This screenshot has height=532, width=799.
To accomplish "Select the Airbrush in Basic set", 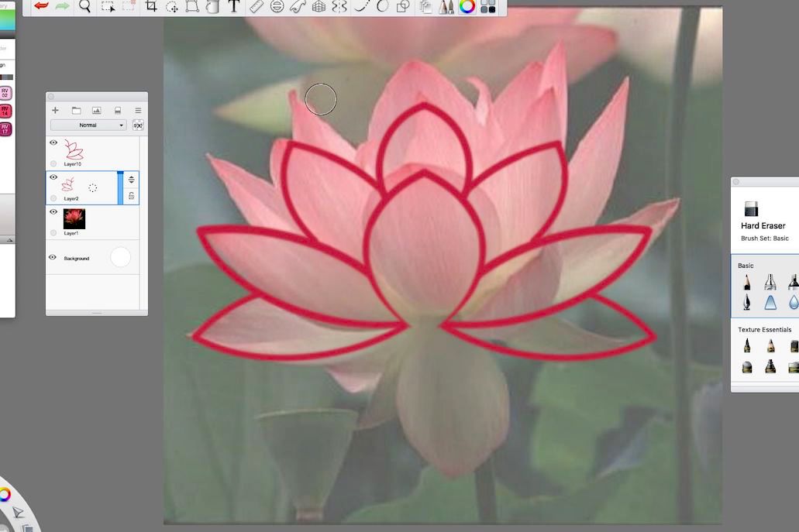I will tap(770, 282).
